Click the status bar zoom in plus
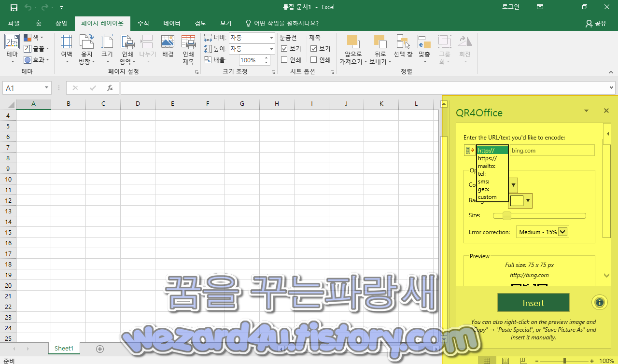 (x=592, y=361)
